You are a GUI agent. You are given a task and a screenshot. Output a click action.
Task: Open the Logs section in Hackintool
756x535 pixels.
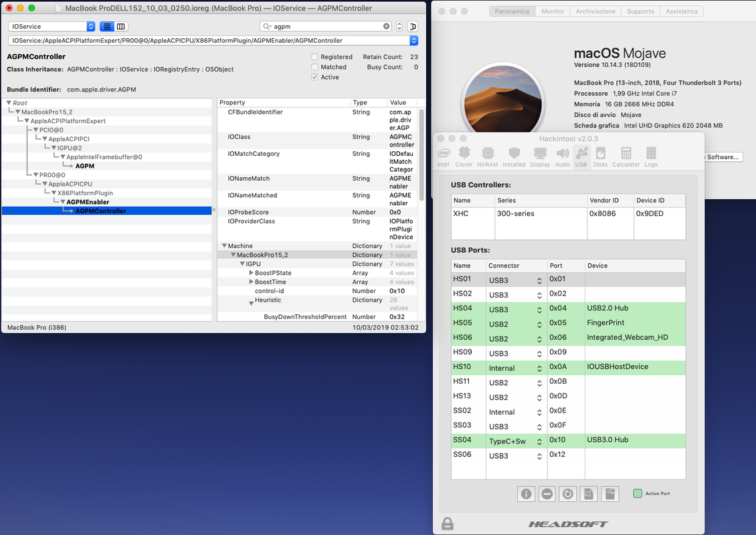(651, 157)
